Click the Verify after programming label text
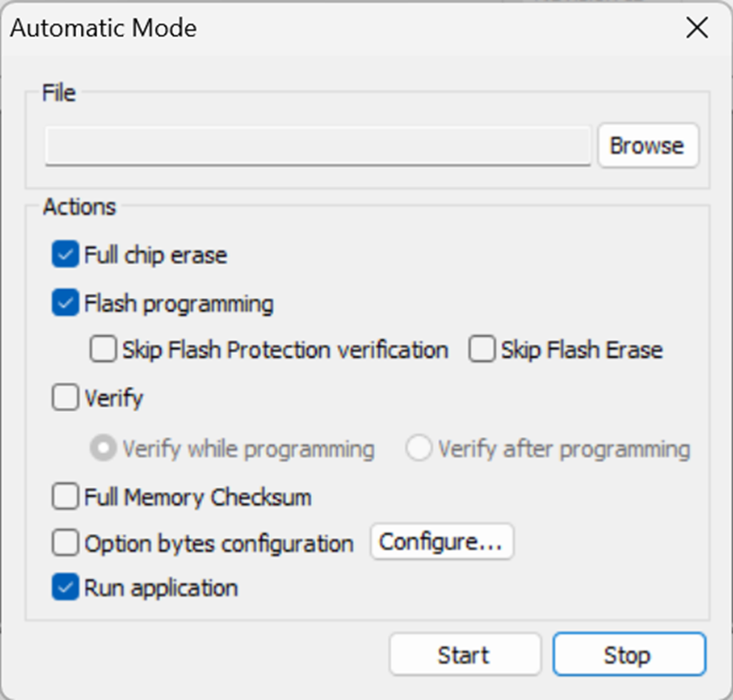Image resolution: width=733 pixels, height=700 pixels. [x=563, y=449]
